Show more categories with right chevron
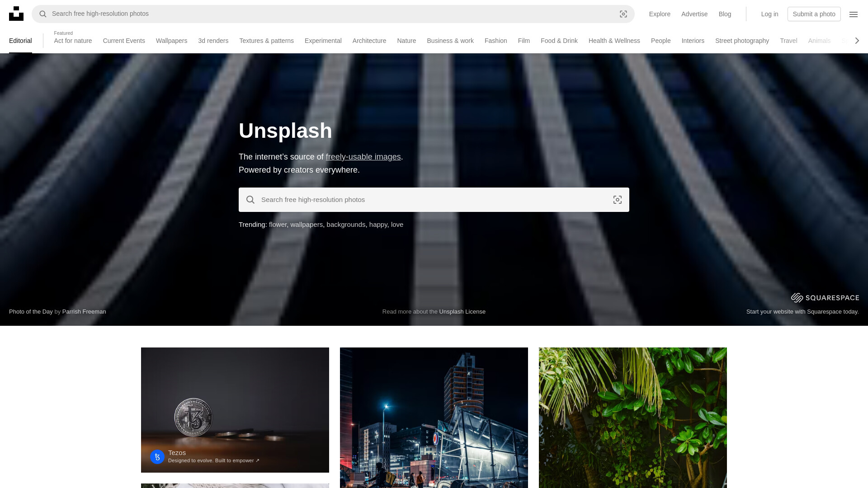The width and height of the screenshot is (868, 488). [x=857, y=41]
